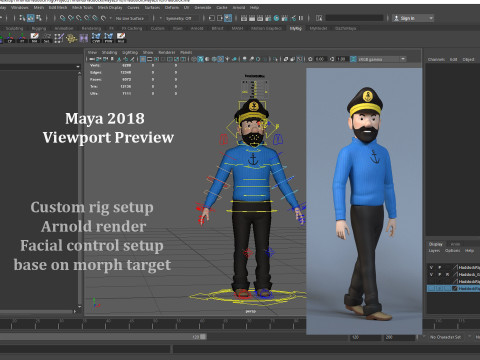Viewport: 480px width, 360px height.
Task: Open the sRGB gamma view transform dropdown
Action: coord(382,59)
